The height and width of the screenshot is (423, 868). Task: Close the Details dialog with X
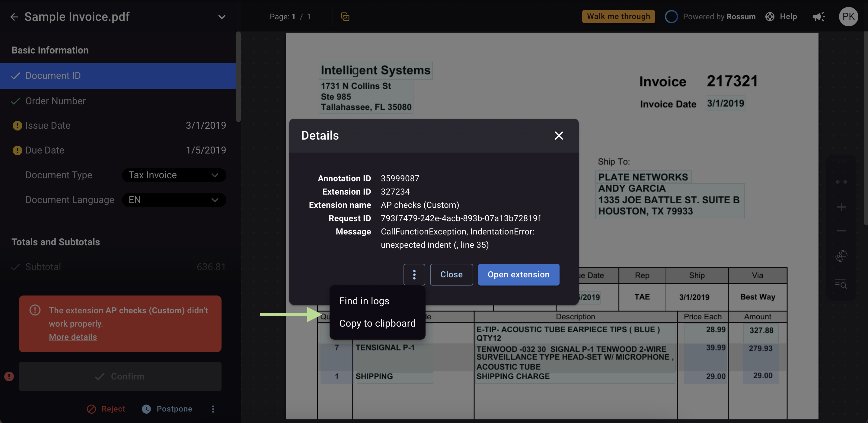click(x=559, y=136)
